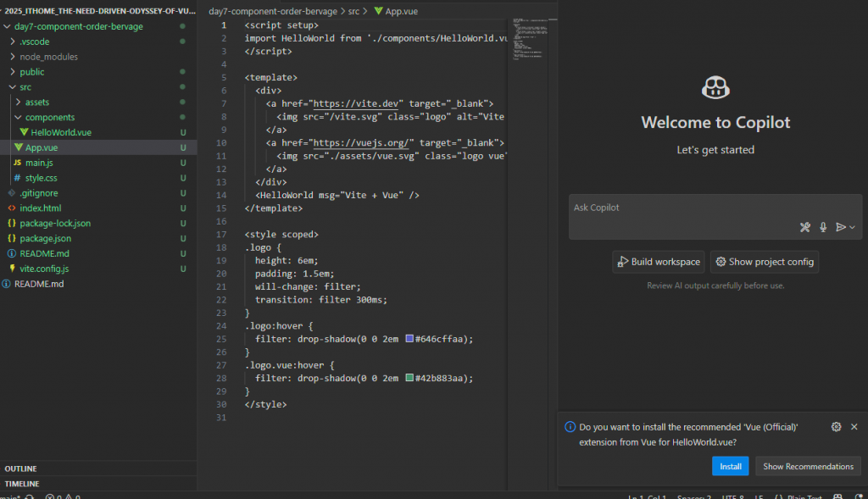The image size is (868, 499).
Task: Open the root-level README.md file
Action: 39,284
